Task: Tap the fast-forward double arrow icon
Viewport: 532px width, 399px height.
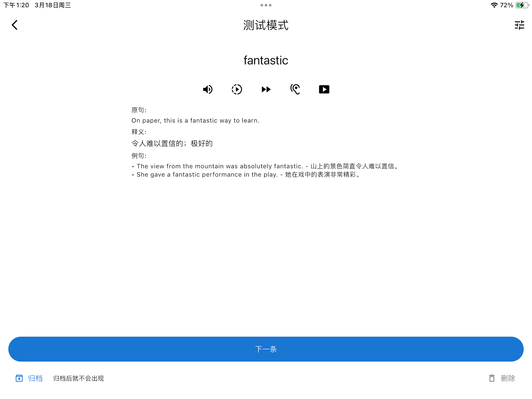Action: (266, 90)
